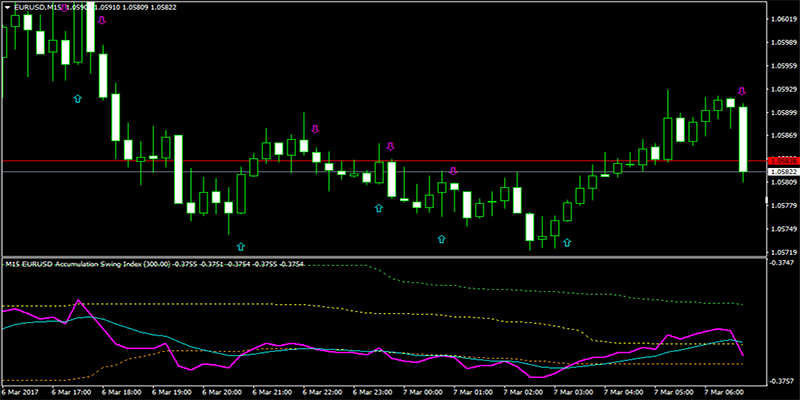Select magenta down arrow near the 1.06019 level
The height and width of the screenshot is (400, 800).
pos(102,20)
